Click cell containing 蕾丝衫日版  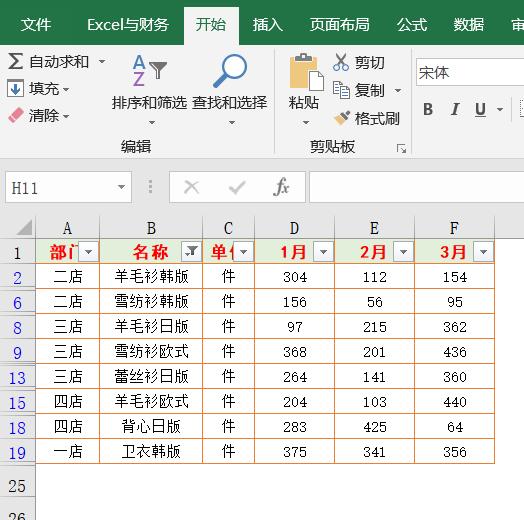point(151,376)
